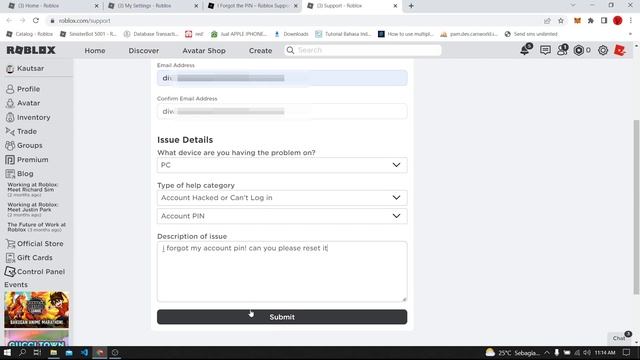Viewport: 640px width, 360px height.
Task: Expand Account Hacked or Can't Log in dropdown
Action: pyautogui.click(x=282, y=198)
